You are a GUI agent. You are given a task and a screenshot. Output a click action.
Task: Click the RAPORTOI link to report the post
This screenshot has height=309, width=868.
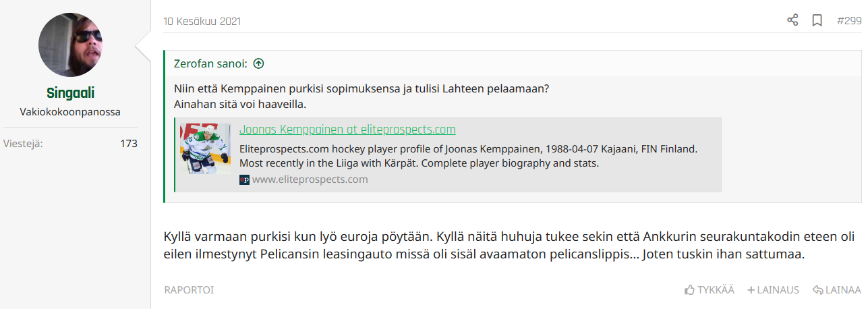coord(189,290)
